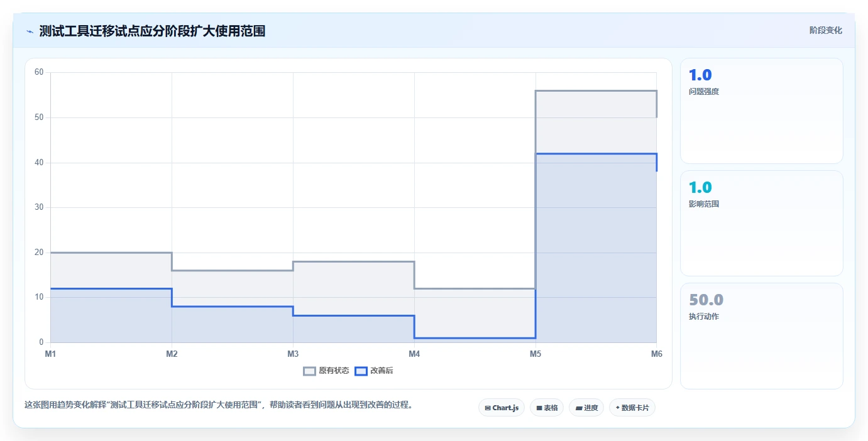Click the lightning icon beside the title
Image resolution: width=868 pixels, height=441 pixels.
(30, 31)
